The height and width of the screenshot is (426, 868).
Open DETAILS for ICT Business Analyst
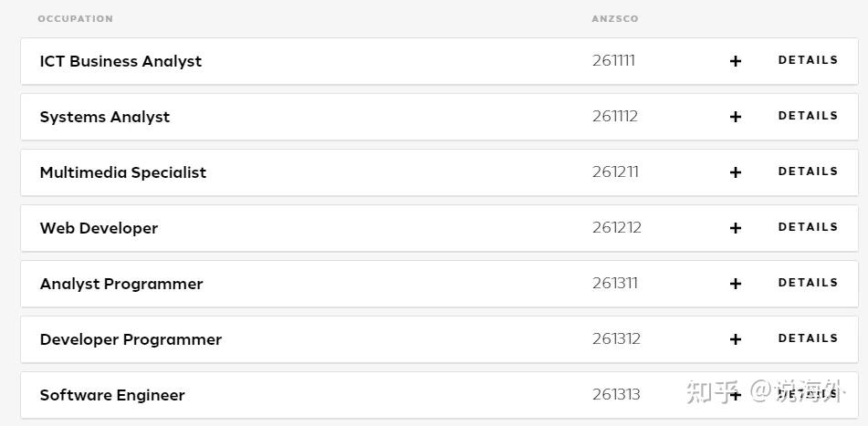click(x=808, y=60)
